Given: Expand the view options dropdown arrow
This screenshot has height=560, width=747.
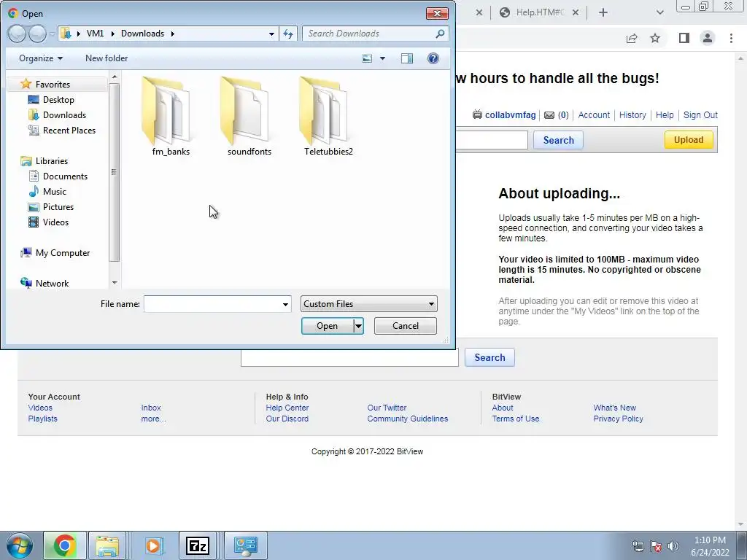Looking at the screenshot, I should pos(382,58).
